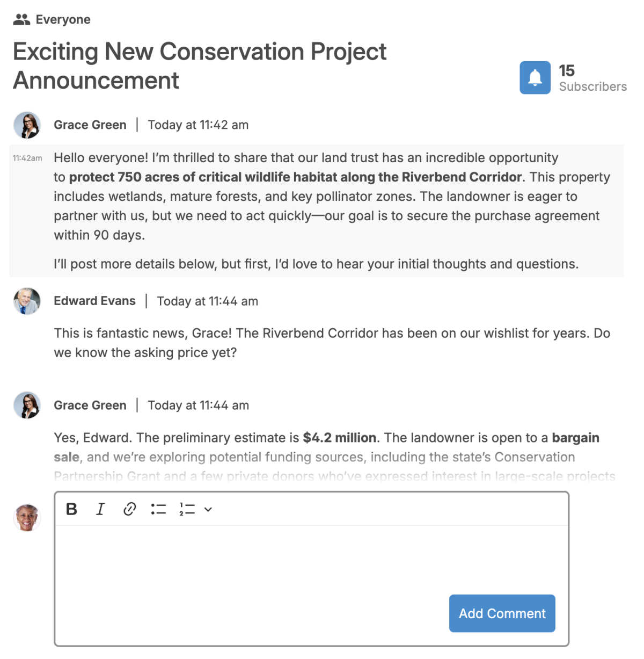The image size is (644, 659).
Task: Apply bold formatting in the comment editor
Action: 71,509
